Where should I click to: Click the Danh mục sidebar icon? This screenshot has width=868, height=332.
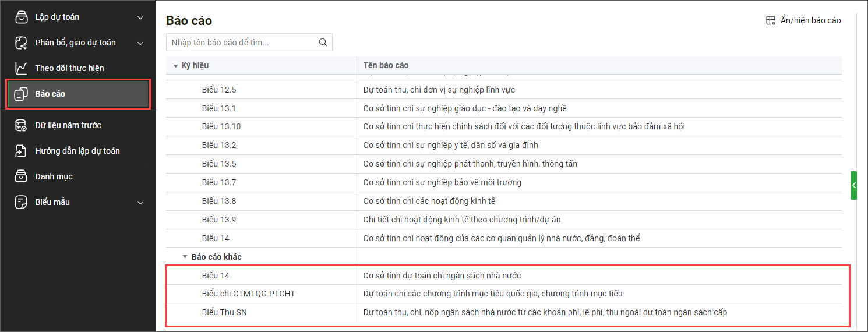(x=22, y=176)
